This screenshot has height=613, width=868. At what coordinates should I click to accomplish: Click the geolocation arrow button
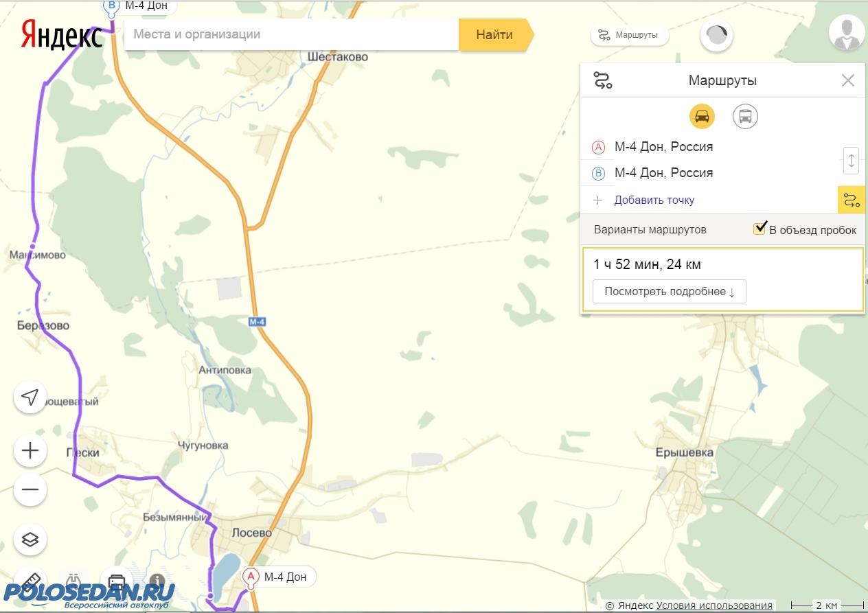point(30,397)
